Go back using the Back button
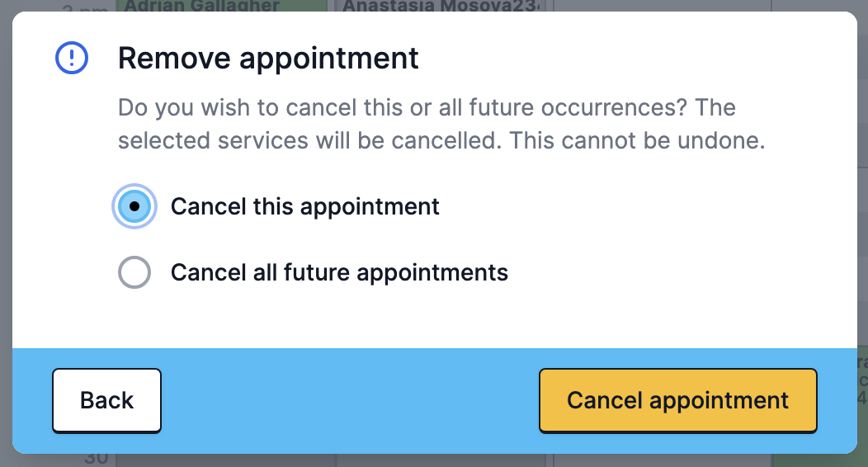This screenshot has height=467, width=868. point(106,401)
